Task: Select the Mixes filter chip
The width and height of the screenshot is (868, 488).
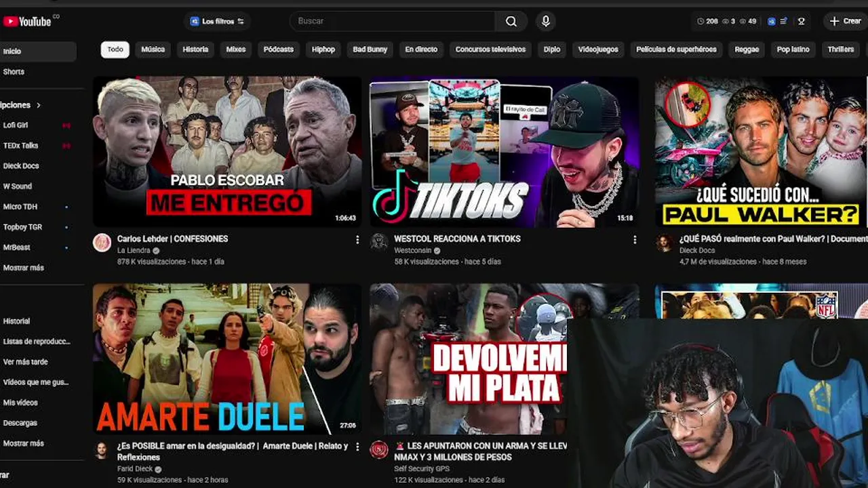Action: (x=236, y=49)
